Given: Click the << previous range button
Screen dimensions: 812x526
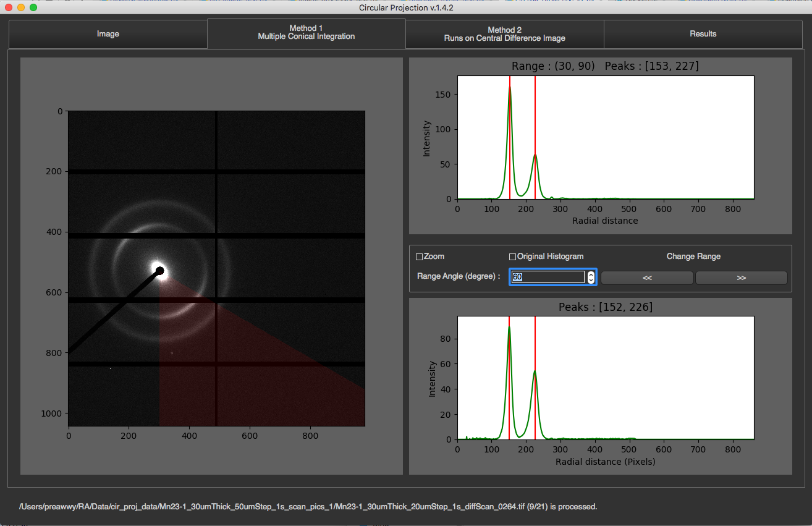Looking at the screenshot, I should pos(647,278).
